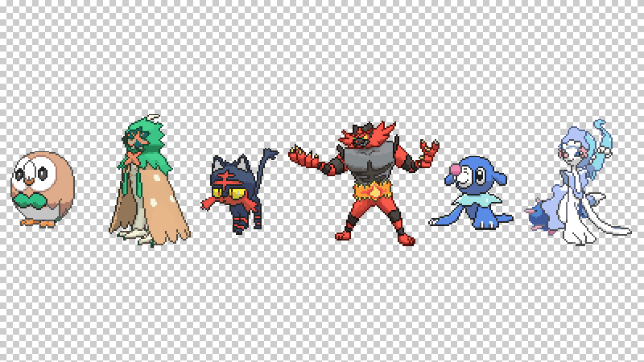Select the Decidueye hooded archer sprite
Viewport: 644px width, 362px height.
click(150, 180)
